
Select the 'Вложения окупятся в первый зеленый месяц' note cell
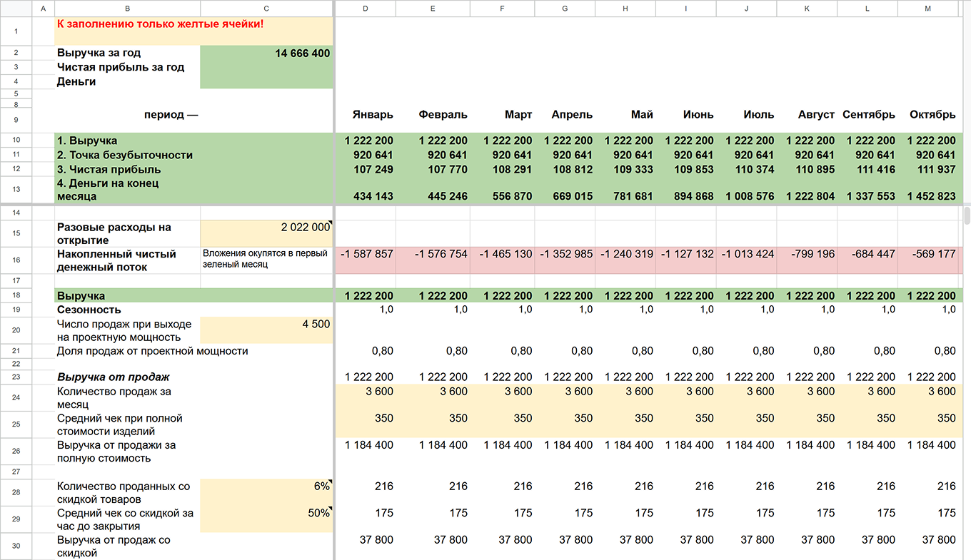(266, 260)
